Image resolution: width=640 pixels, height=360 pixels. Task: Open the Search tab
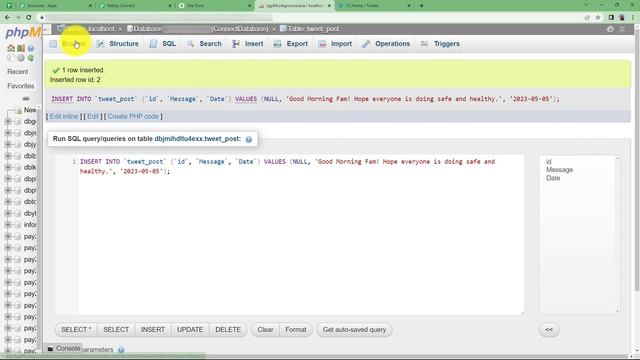coord(204,44)
